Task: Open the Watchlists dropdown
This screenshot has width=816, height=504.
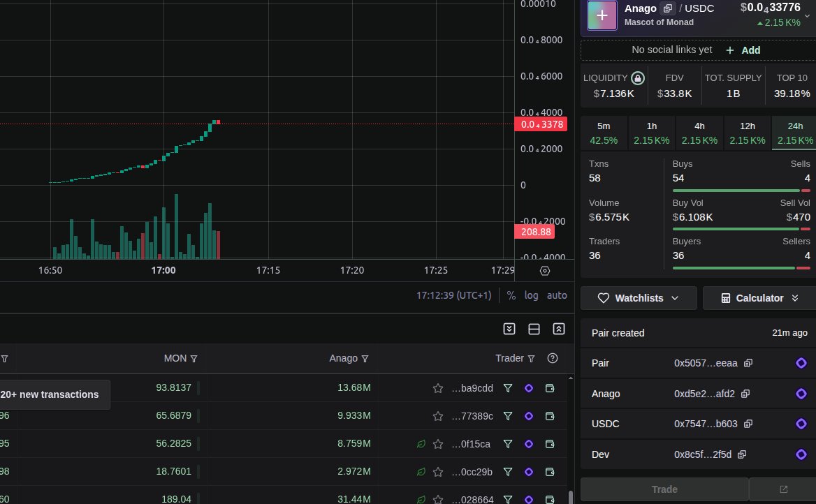Action: tap(638, 297)
